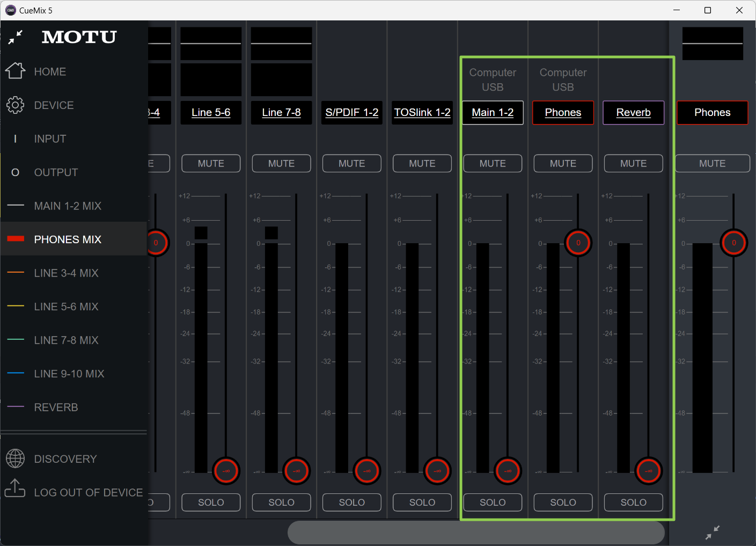The height and width of the screenshot is (546, 756).
Task: Click the Reverb channel fader knob
Action: coord(649,471)
